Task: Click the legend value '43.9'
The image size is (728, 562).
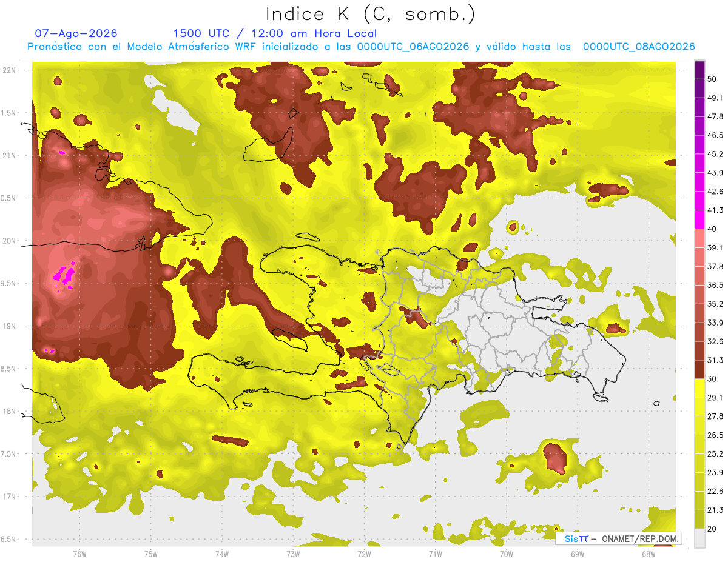Action: pyautogui.click(x=715, y=173)
